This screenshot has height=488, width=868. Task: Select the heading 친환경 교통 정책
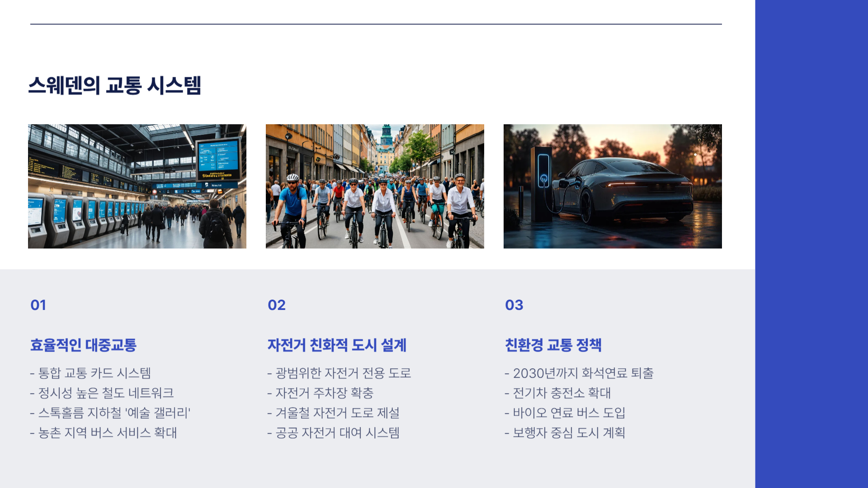553,345
